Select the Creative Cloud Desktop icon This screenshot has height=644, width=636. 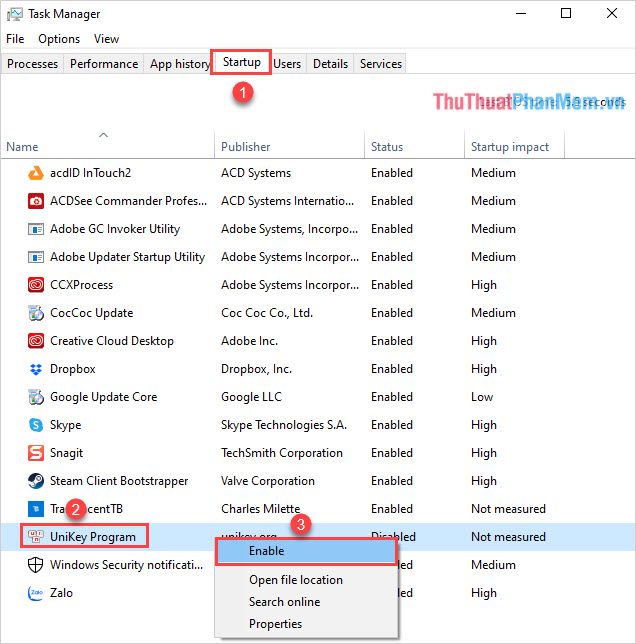coord(33,341)
